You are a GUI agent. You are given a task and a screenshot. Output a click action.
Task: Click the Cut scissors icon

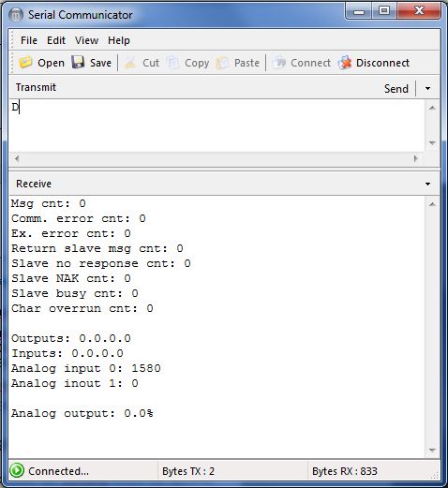coord(130,63)
